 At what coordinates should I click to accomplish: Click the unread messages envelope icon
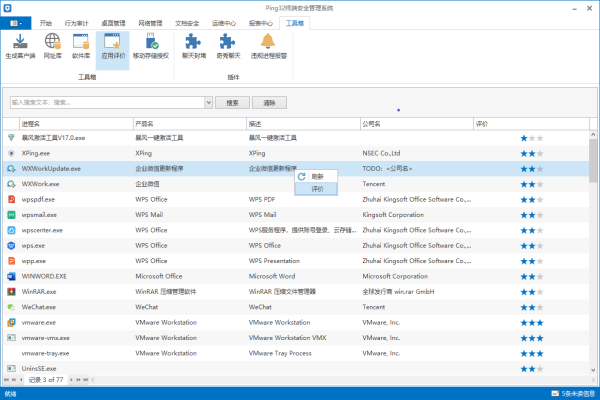point(555,393)
